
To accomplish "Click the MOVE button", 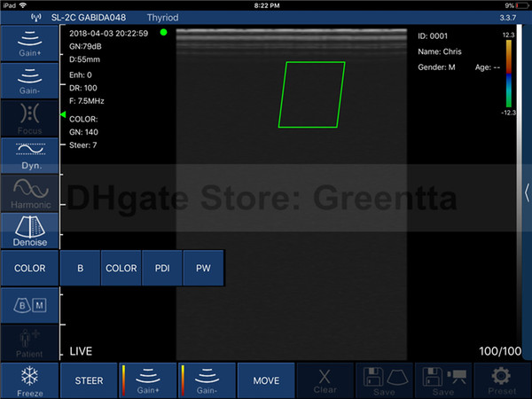I will 266,380.
